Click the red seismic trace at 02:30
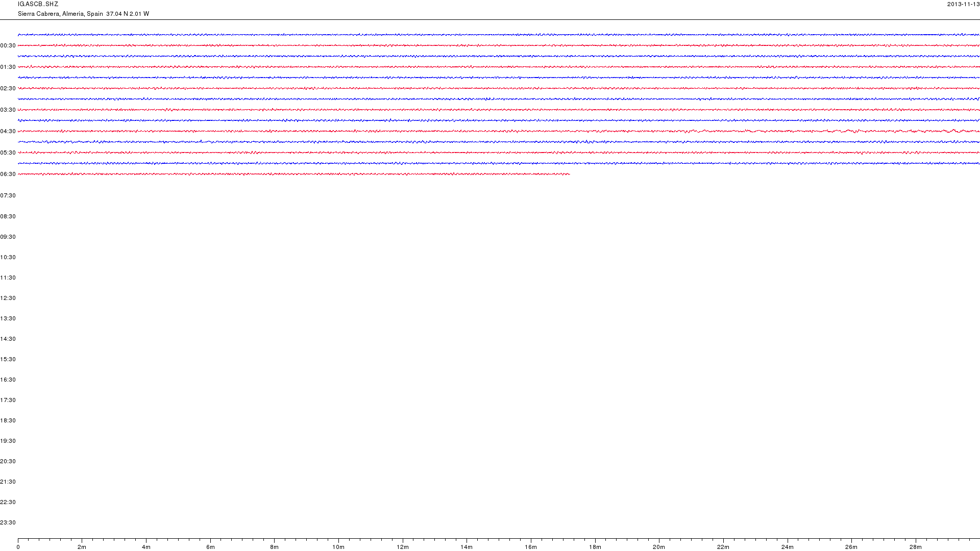Viewport: 980px width, 551px height. 499,88
